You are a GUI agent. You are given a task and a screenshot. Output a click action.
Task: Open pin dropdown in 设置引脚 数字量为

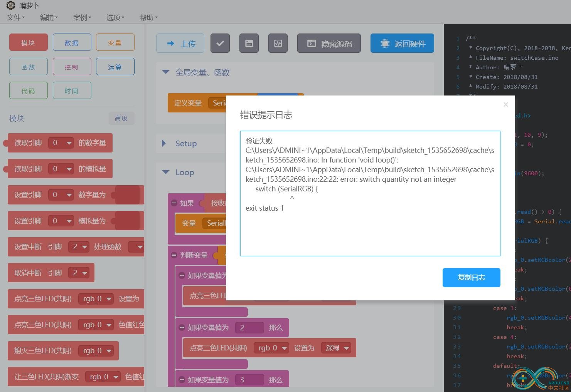coord(61,195)
